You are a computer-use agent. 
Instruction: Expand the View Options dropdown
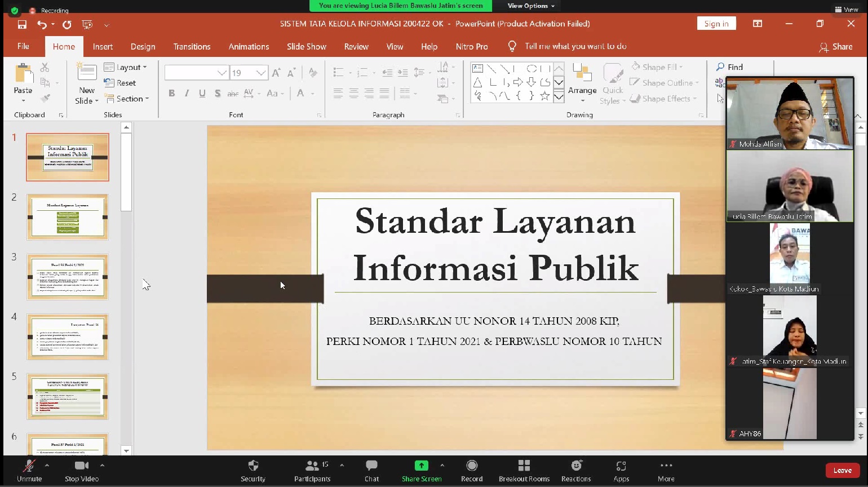pyautogui.click(x=530, y=6)
